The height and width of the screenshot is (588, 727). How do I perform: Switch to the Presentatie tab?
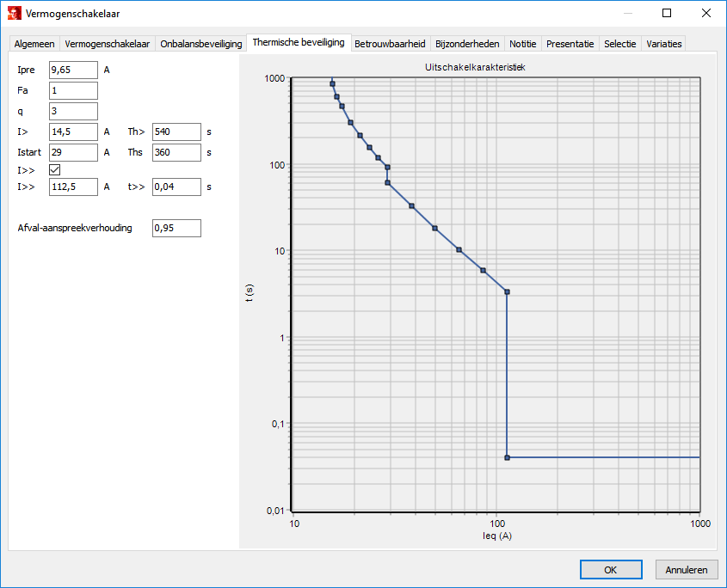[570, 44]
